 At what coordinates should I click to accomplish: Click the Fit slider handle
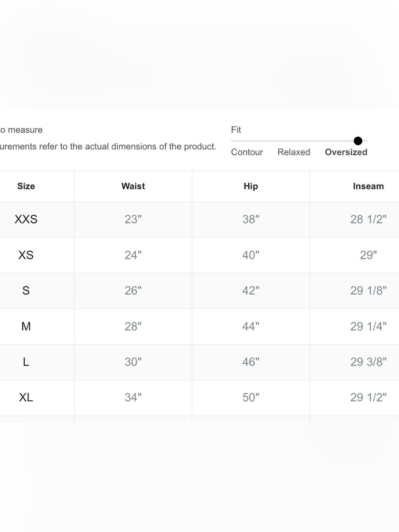[358, 141]
